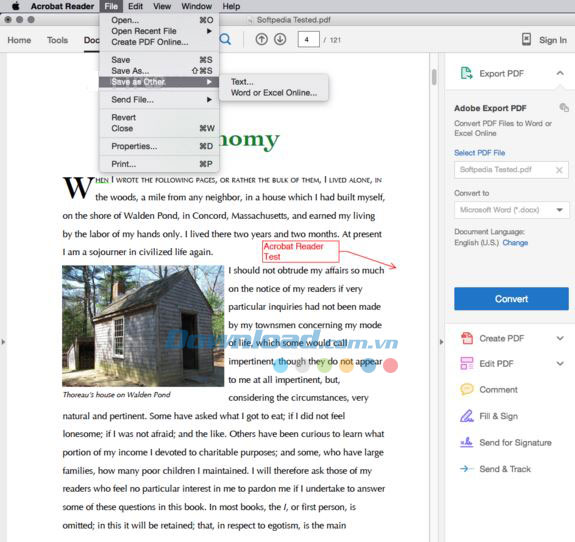Go to next page arrow
575x542 pixels.
280,39
